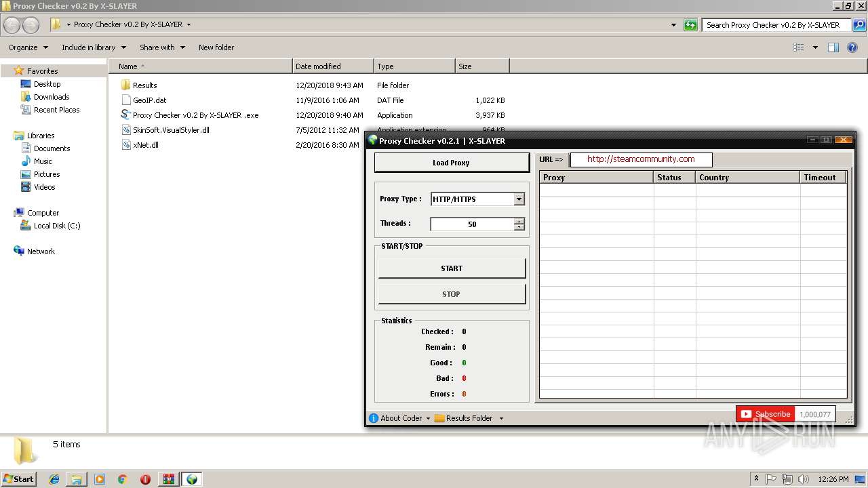Click the Windows Start button
868x488 pixels.
tap(19, 479)
